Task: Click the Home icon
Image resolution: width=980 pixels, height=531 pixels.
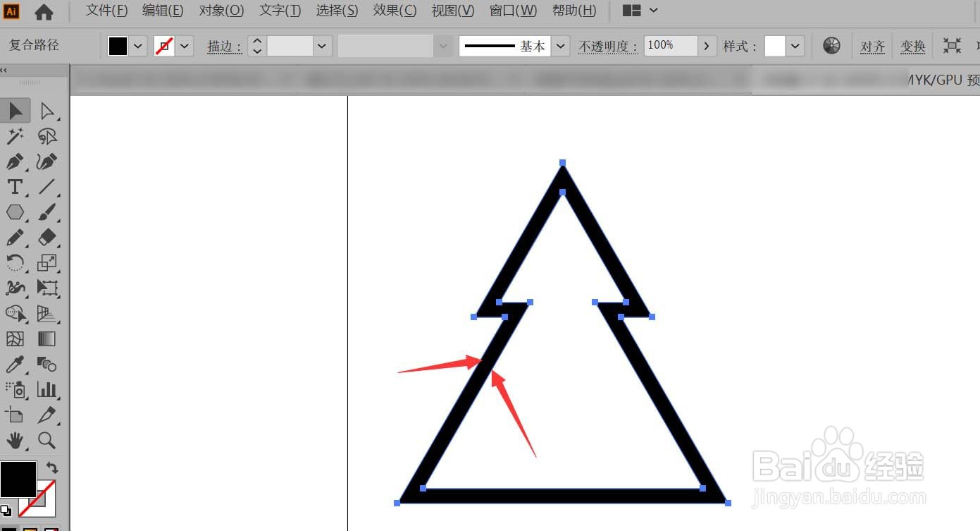Action: [x=44, y=12]
